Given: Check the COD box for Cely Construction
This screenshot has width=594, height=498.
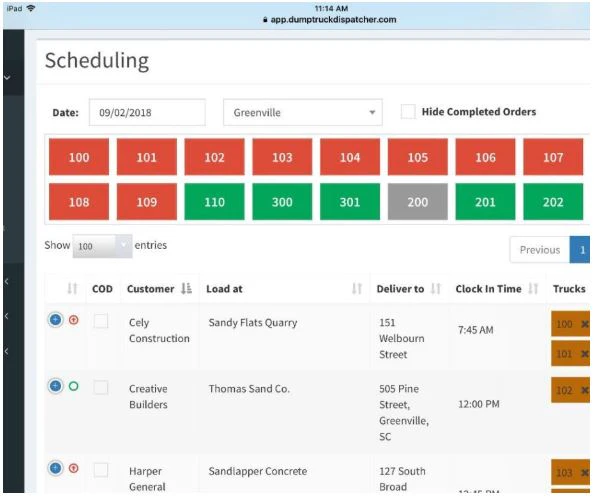Looking at the screenshot, I should pos(101,321).
